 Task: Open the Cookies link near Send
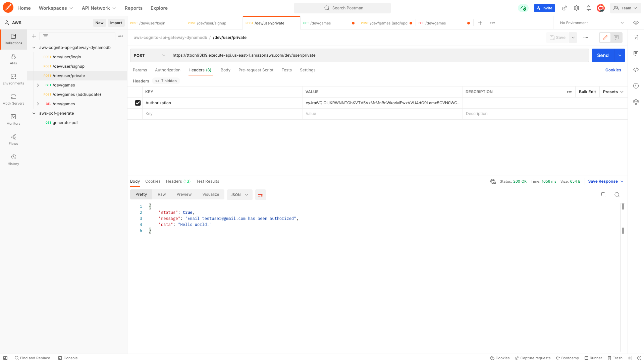(x=613, y=70)
